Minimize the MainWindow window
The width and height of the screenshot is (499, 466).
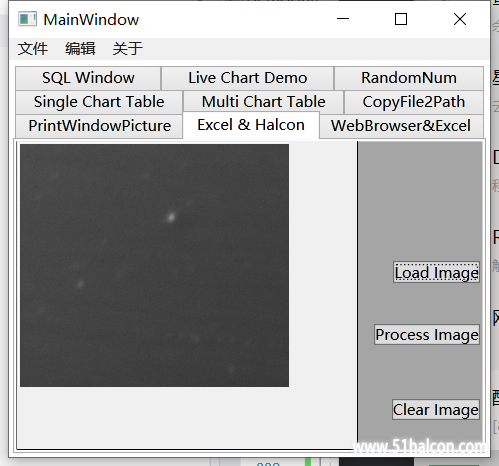coord(343,19)
